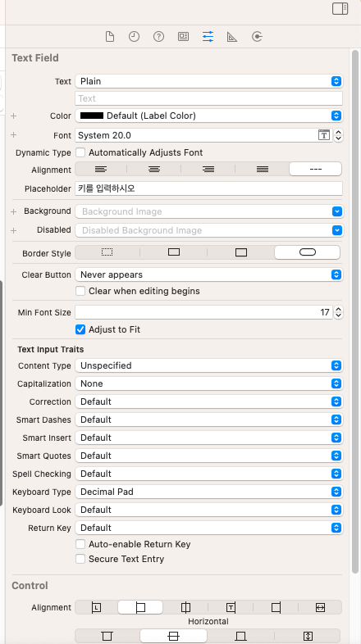Enable Clear when editing begins

tap(80, 291)
